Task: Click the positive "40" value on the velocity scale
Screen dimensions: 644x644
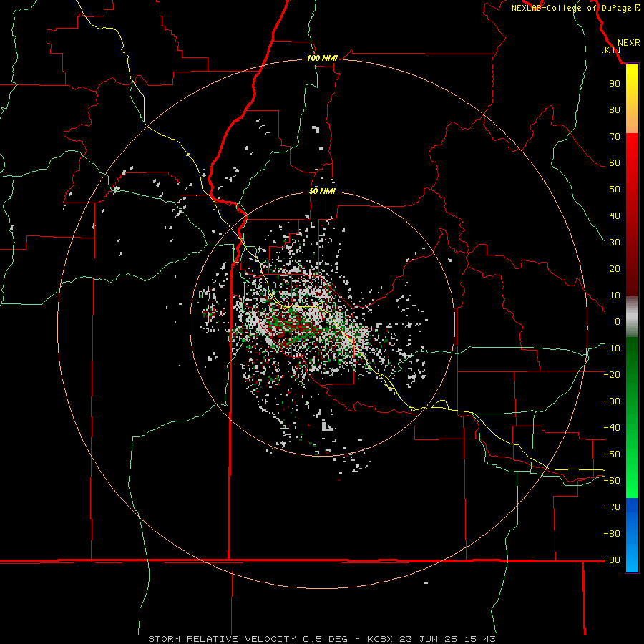Action: 615,215
